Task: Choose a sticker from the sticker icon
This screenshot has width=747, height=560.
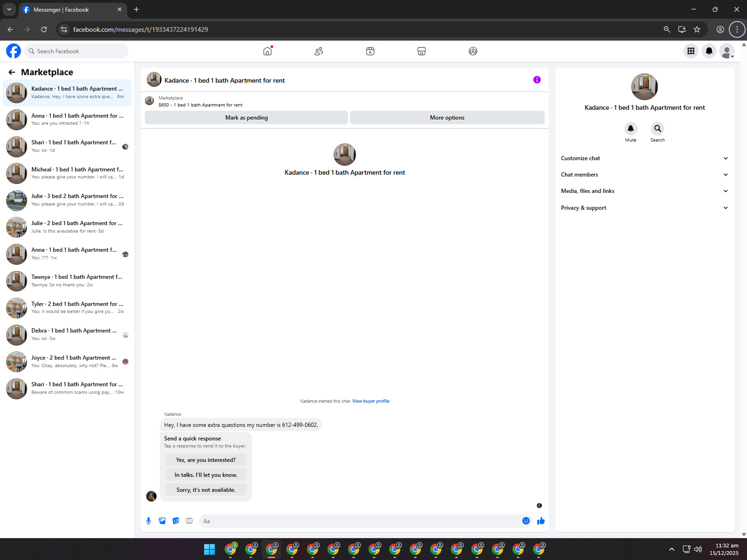Action: pos(176,521)
